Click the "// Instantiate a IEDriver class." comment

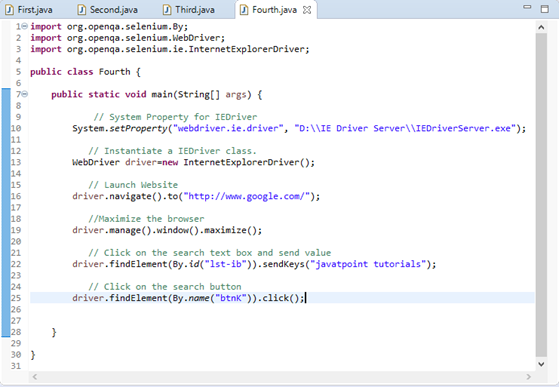pyautogui.click(x=172, y=151)
